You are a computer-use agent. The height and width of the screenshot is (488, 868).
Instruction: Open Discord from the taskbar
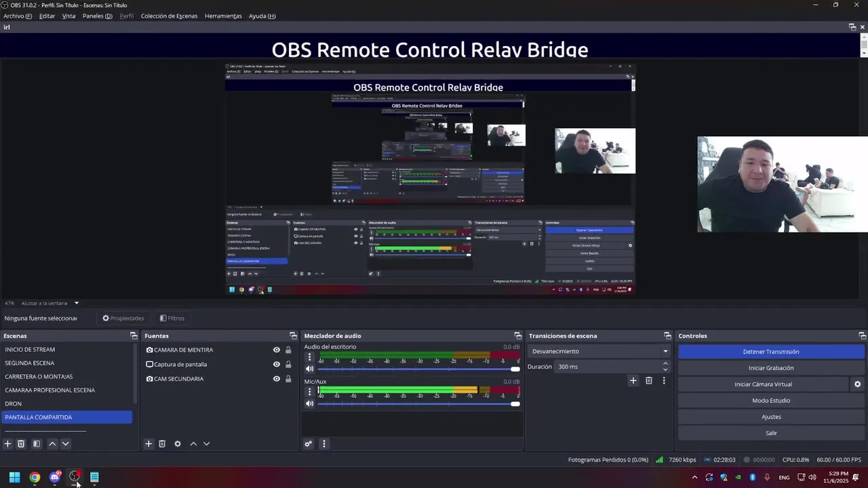tap(55, 477)
